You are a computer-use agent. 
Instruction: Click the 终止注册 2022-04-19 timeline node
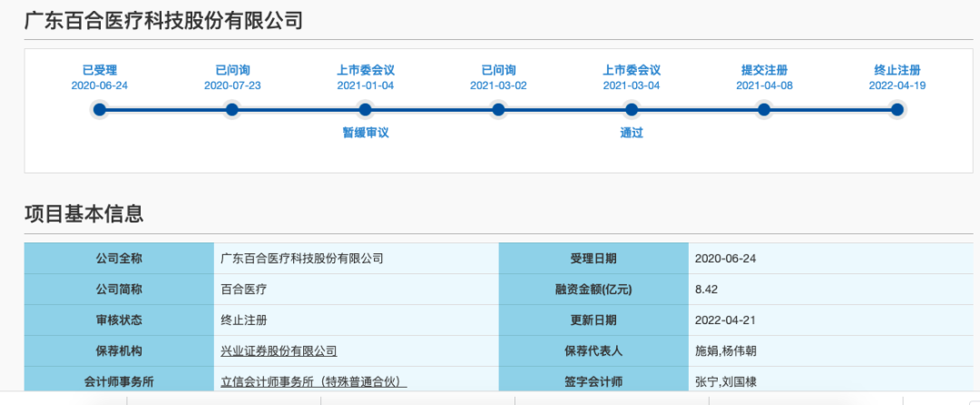coord(897,110)
